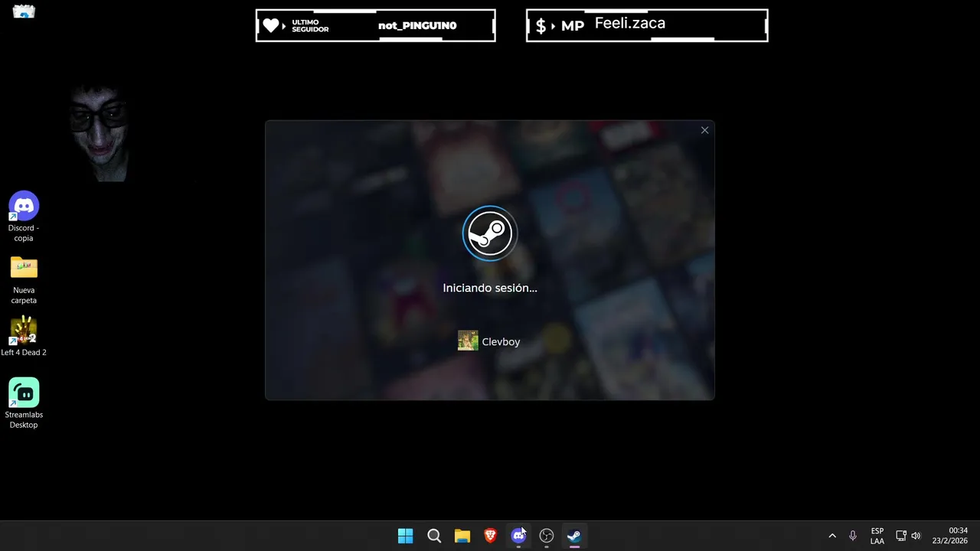Launch Left 4 Dead 2 desktop shortcut

pos(24,337)
